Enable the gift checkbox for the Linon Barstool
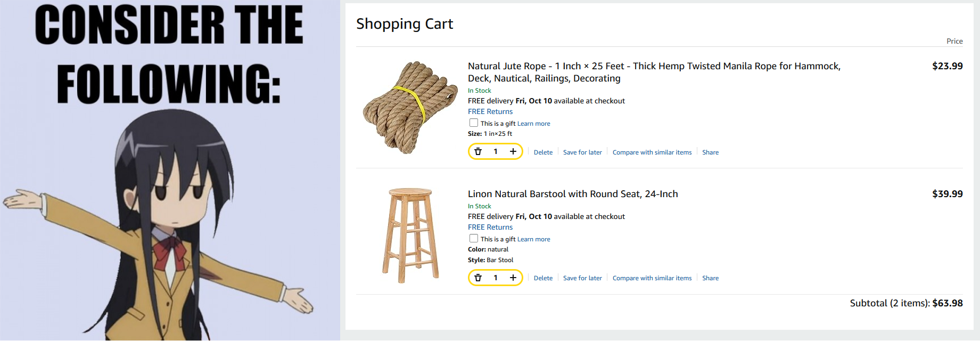 (x=474, y=239)
